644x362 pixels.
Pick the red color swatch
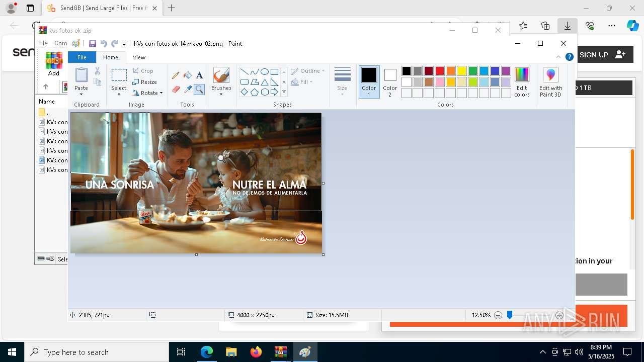click(x=440, y=71)
